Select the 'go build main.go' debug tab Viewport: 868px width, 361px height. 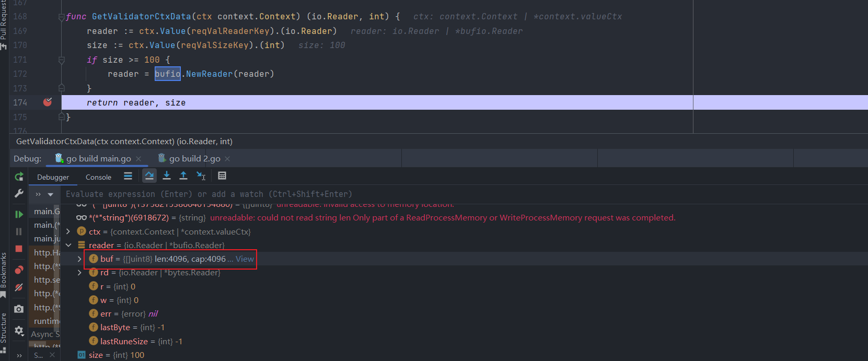click(98, 158)
